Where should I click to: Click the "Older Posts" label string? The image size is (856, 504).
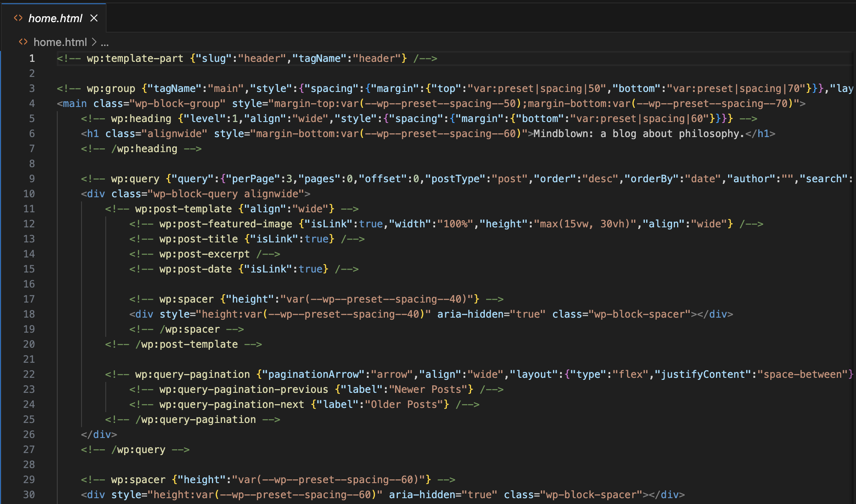click(x=404, y=405)
